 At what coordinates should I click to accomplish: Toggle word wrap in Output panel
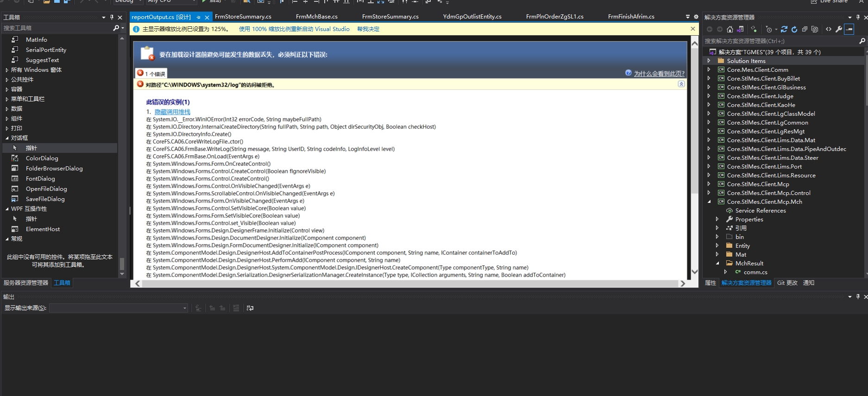250,308
